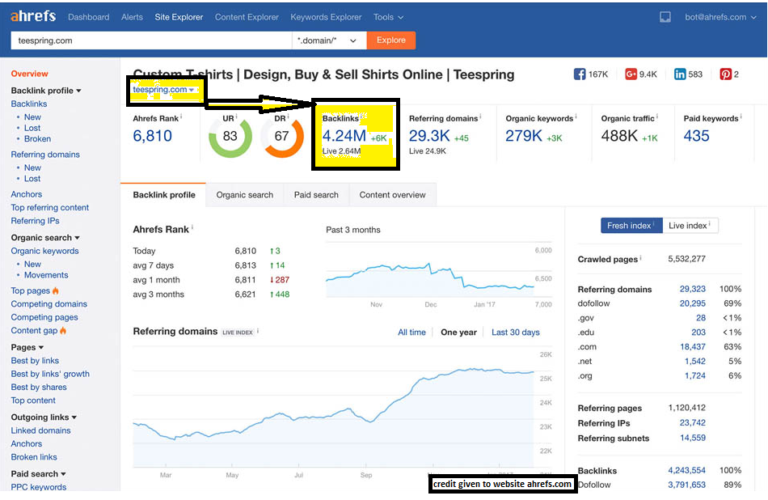768x500 pixels.
Task: Click the LinkedIn share count icon
Action: point(680,74)
